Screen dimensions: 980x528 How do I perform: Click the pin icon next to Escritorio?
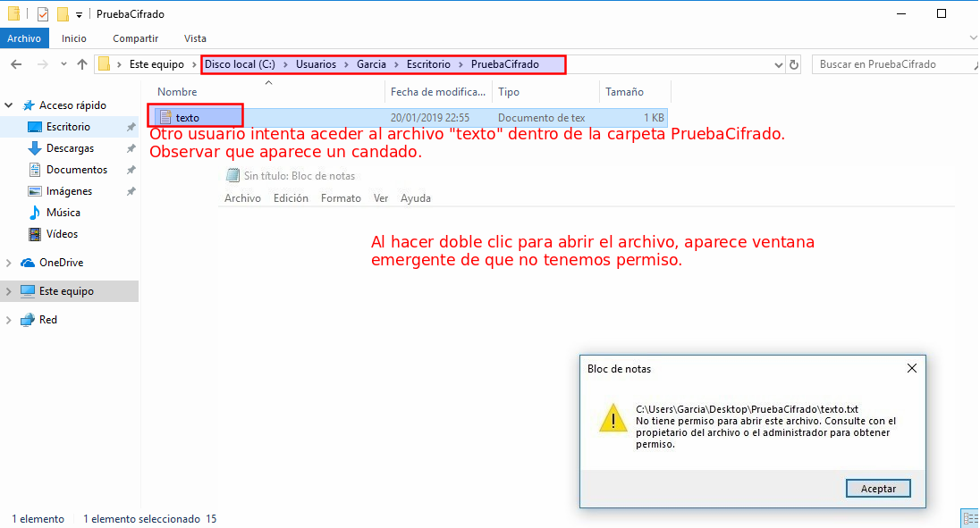[131, 128]
